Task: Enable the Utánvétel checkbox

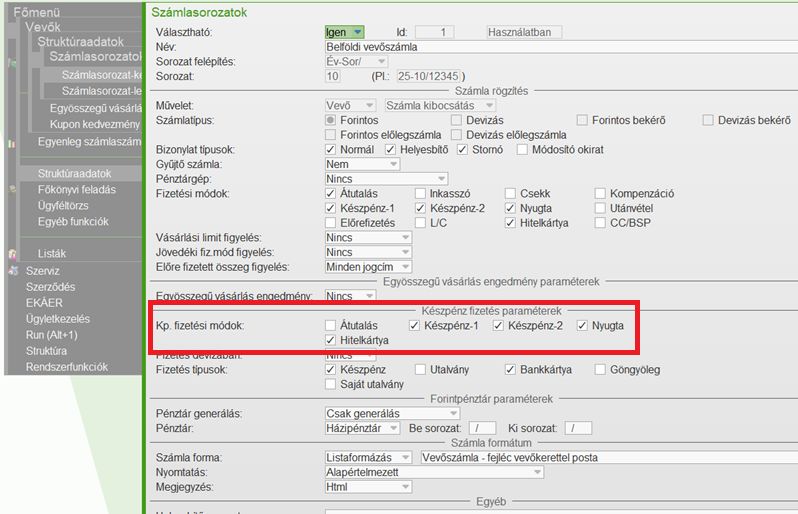Action: pos(601,208)
